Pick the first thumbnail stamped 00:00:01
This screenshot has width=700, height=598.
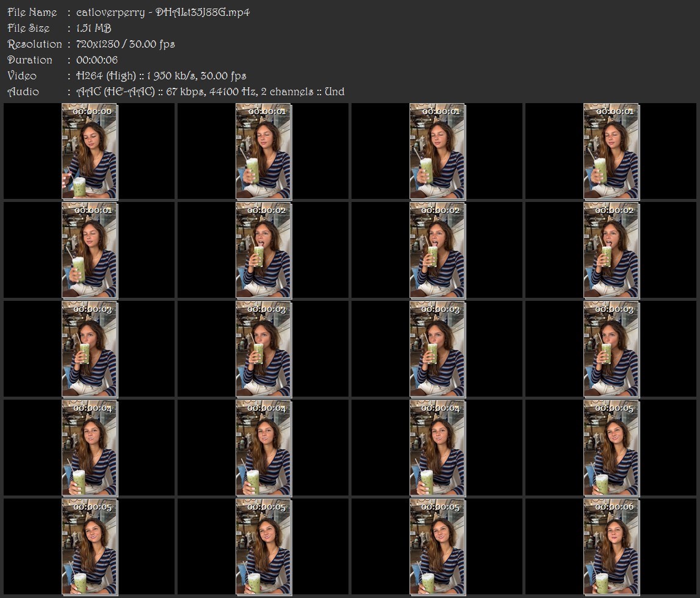pos(264,151)
